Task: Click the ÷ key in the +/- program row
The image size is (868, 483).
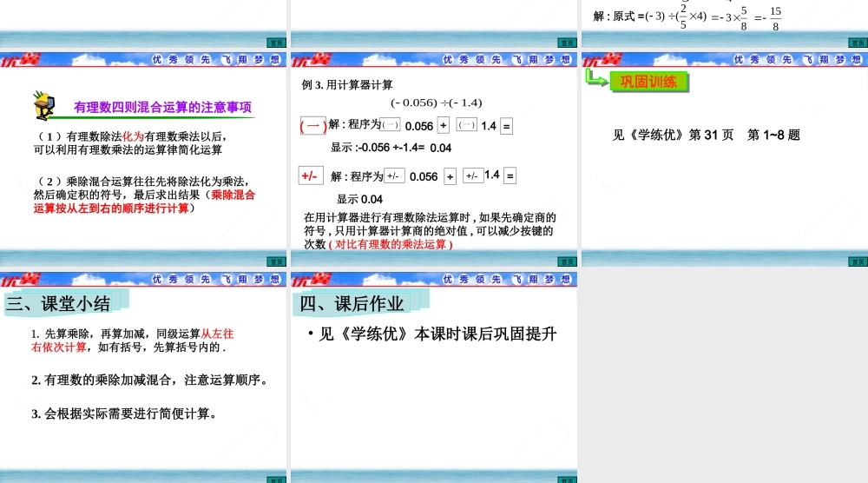Action: [450, 176]
